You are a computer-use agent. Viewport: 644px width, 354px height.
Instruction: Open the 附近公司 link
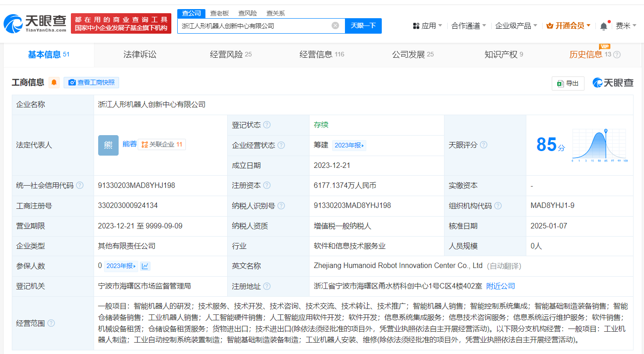click(500, 286)
